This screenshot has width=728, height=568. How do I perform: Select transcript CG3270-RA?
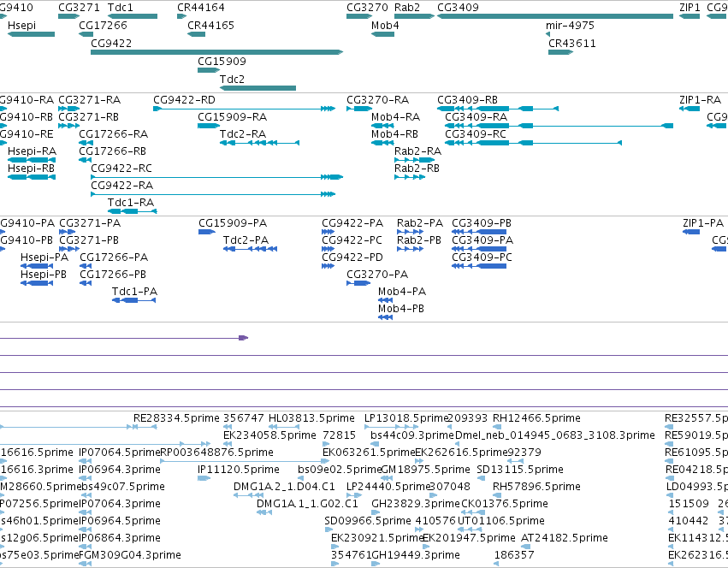click(x=359, y=109)
